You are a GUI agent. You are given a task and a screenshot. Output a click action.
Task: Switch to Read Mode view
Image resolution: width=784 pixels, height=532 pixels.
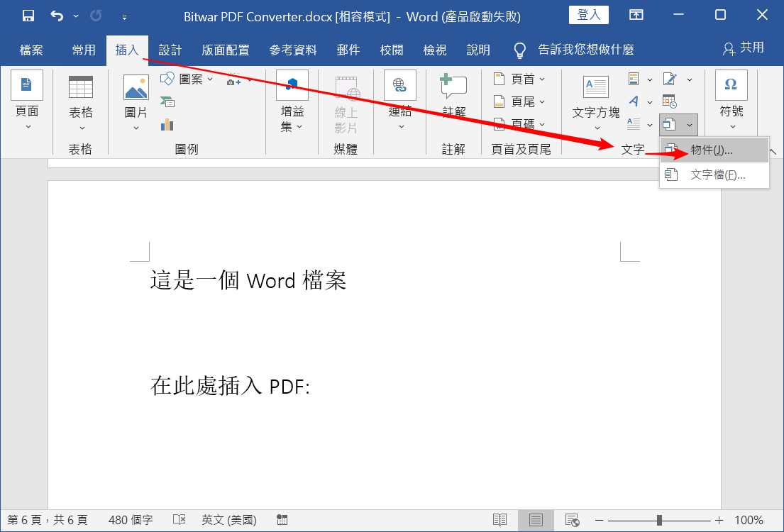(x=499, y=520)
